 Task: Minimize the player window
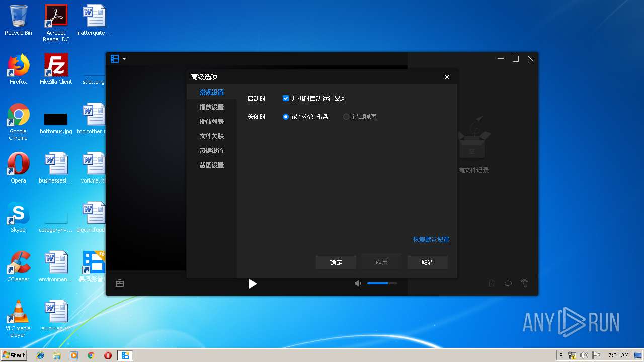click(501, 59)
